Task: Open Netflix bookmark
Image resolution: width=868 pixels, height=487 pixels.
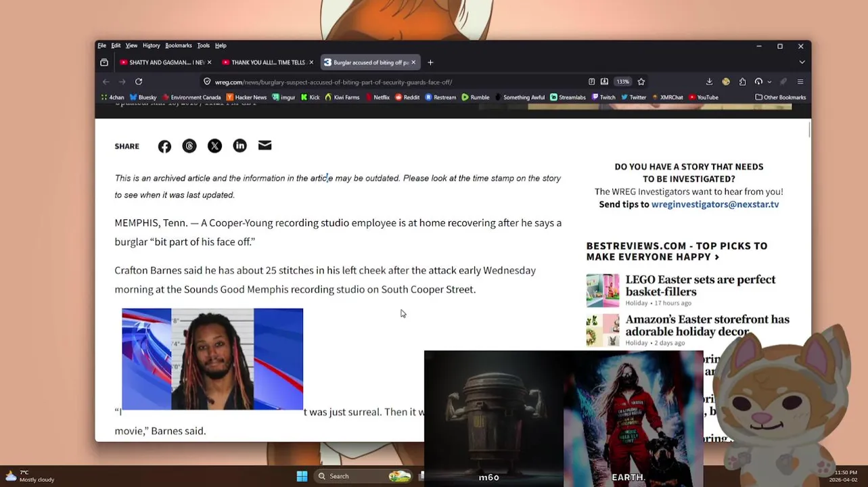Action: click(378, 97)
